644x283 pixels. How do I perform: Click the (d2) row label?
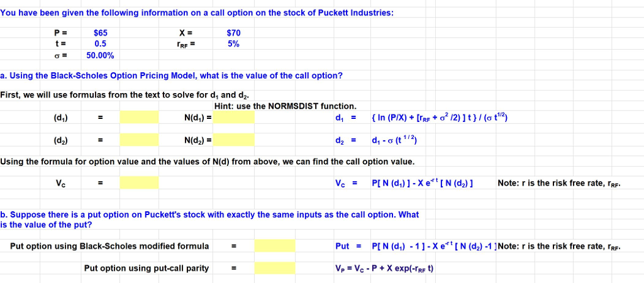[x=61, y=140]
